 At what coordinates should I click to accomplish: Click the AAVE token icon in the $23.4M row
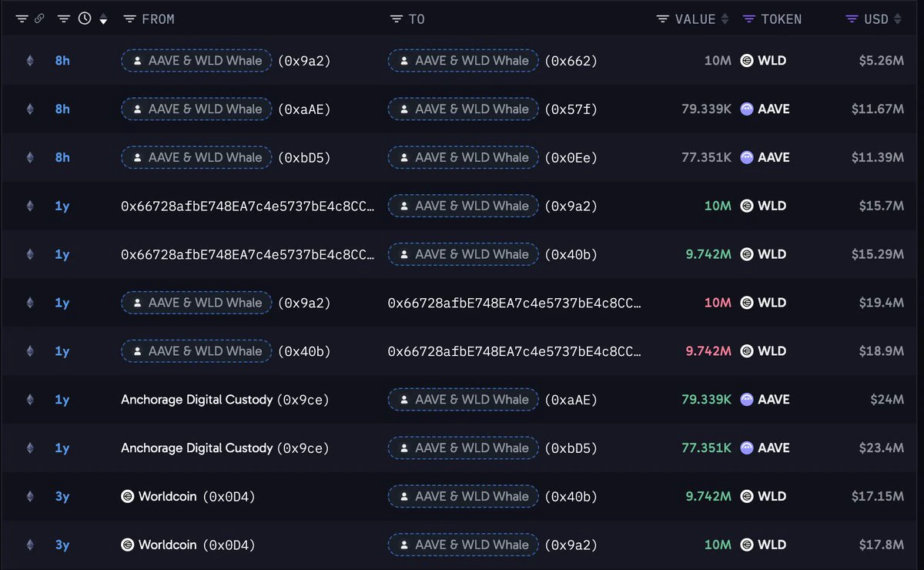point(746,448)
